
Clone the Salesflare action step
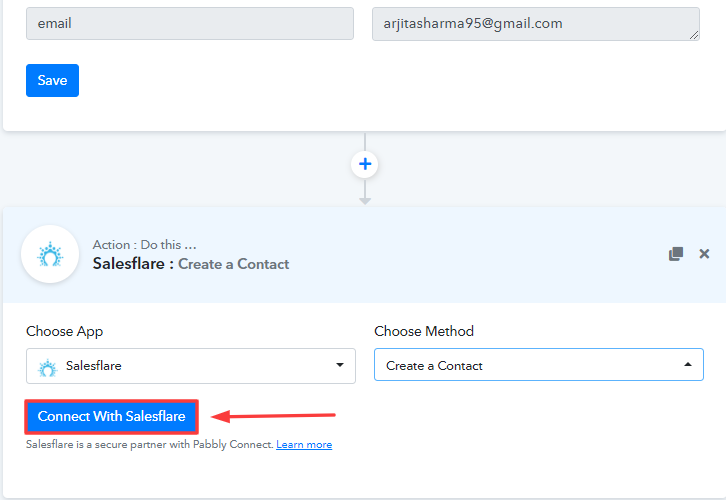tap(676, 254)
